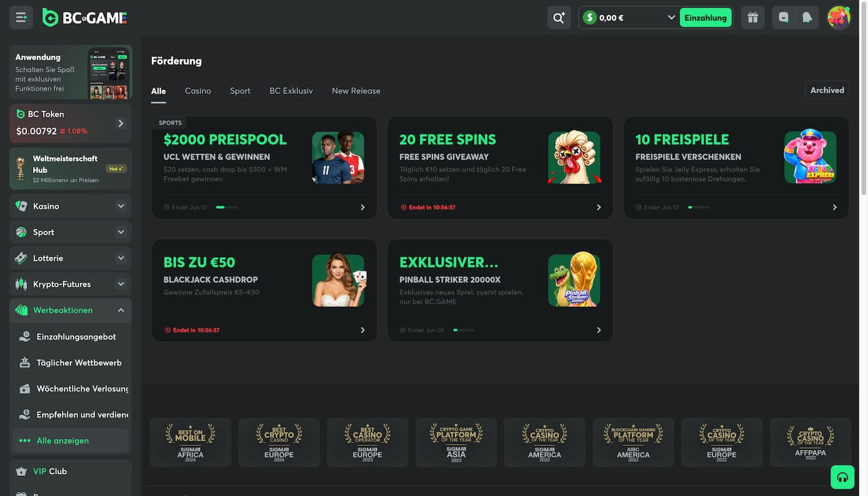Select the Alle tab
The height and width of the screenshot is (496, 868).
pos(158,91)
